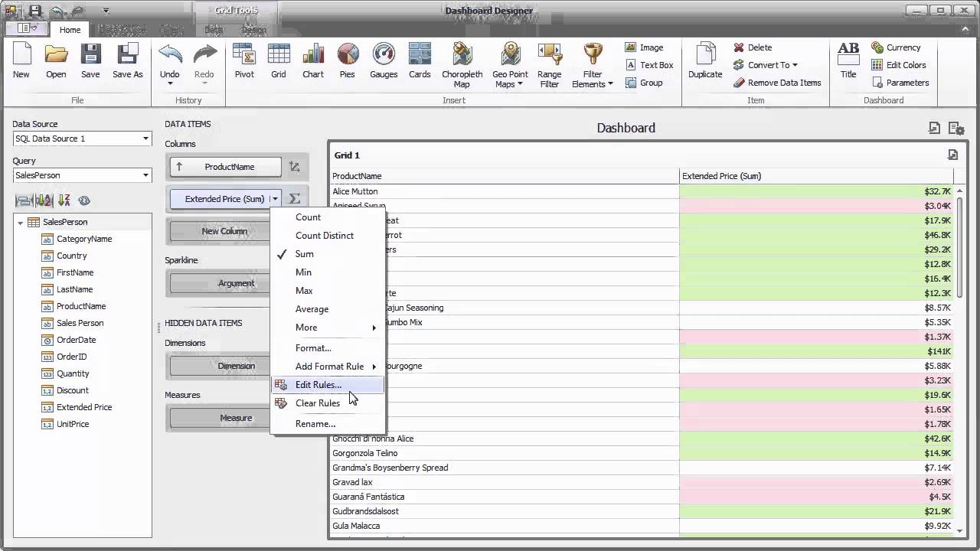Insert a Range Filter
The image size is (980, 551).
click(550, 66)
